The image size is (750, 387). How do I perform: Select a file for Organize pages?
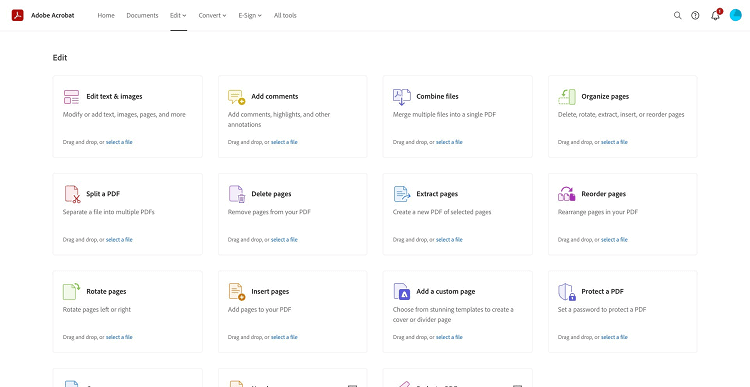point(614,142)
